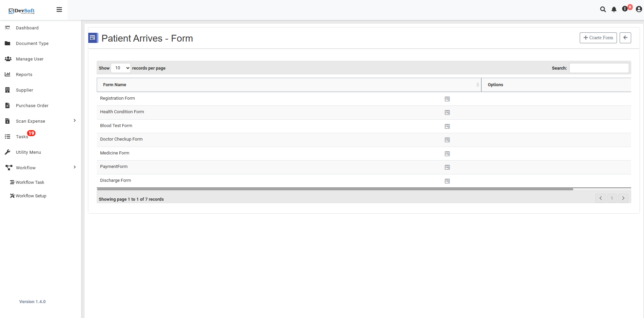
Task: Click the back arrow button near Create Form
Action: click(625, 38)
